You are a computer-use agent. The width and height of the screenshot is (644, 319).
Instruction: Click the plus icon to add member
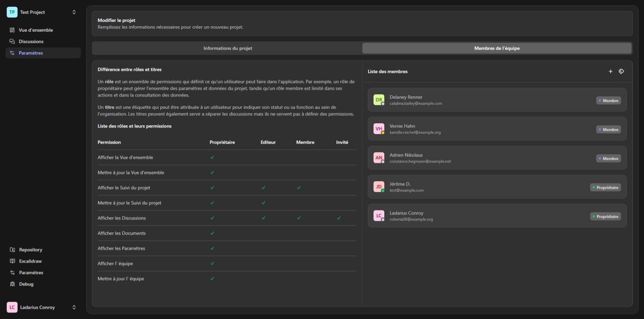tap(611, 72)
